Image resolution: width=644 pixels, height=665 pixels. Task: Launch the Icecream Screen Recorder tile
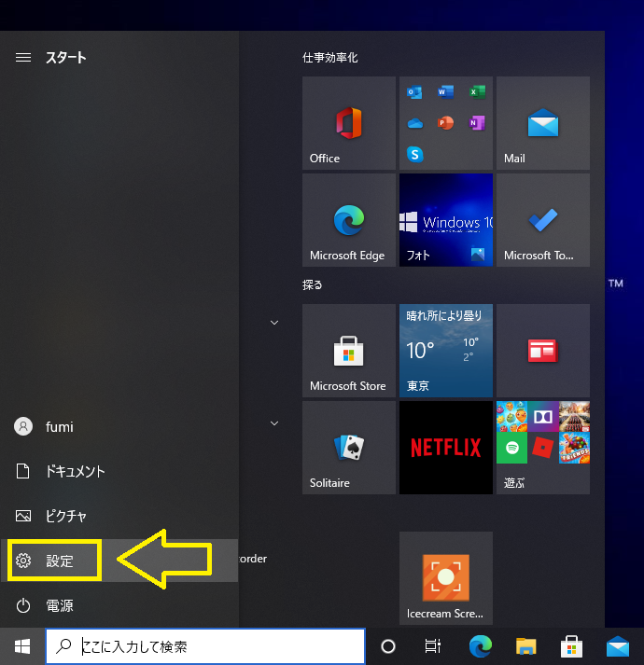click(446, 578)
